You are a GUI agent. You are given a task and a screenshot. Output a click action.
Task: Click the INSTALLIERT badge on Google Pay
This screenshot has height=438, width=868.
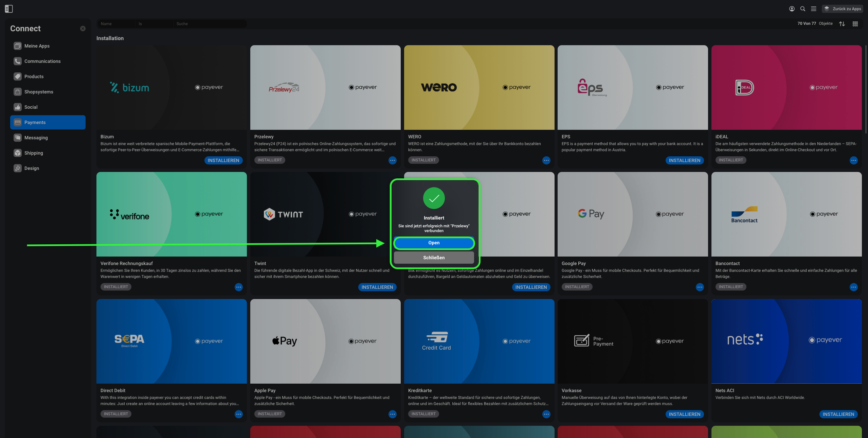coord(577,287)
